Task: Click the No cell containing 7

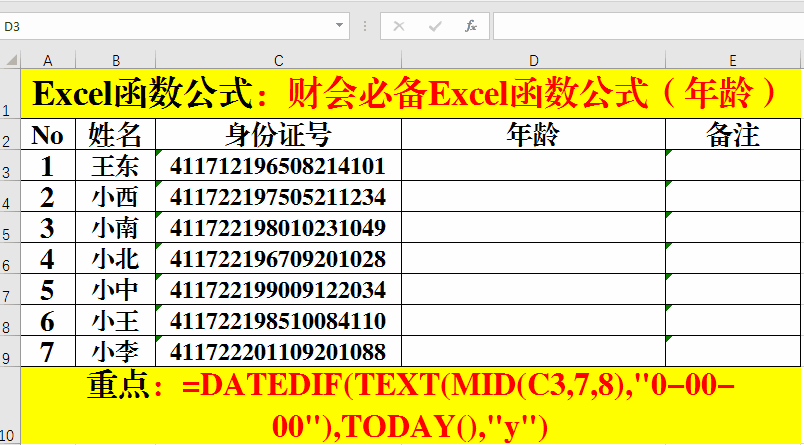Action: click(x=48, y=352)
